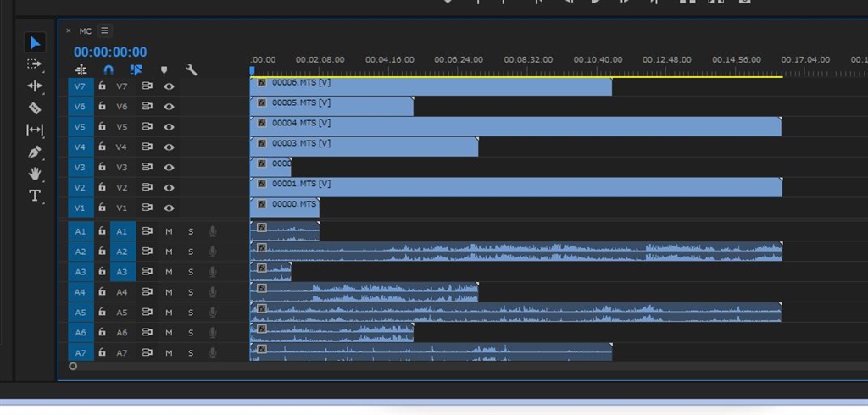Hide track V1 output eye

point(170,208)
